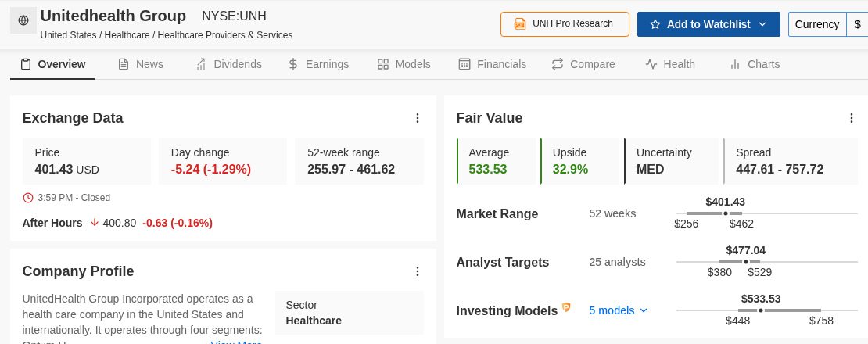Click the Upside 32.9% card
868x344 pixels.
point(579,161)
